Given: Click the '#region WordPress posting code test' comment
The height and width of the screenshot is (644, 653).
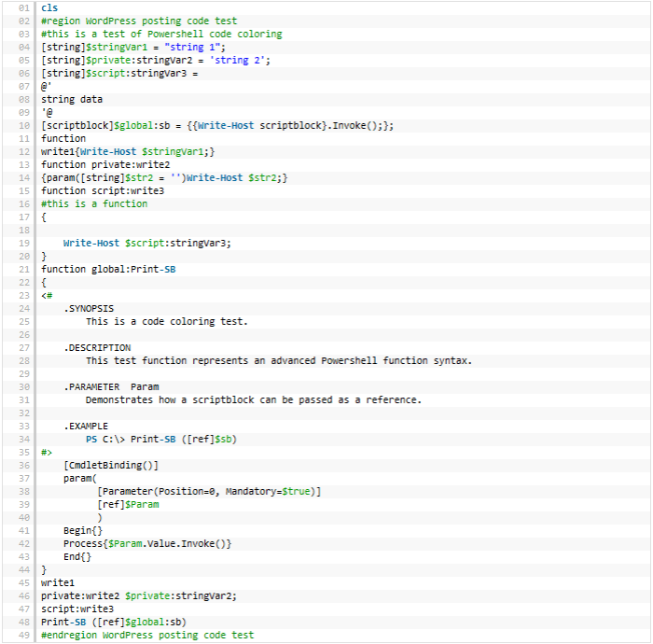Looking at the screenshot, I should pos(139,21).
